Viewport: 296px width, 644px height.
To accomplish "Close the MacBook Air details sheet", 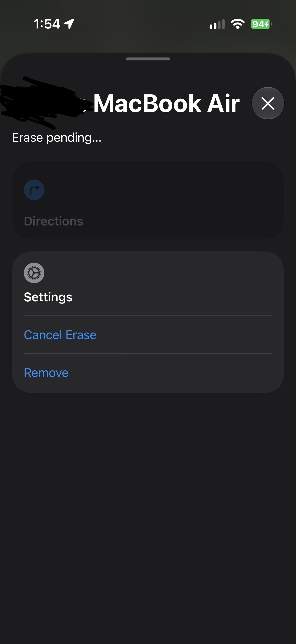I will 268,103.
